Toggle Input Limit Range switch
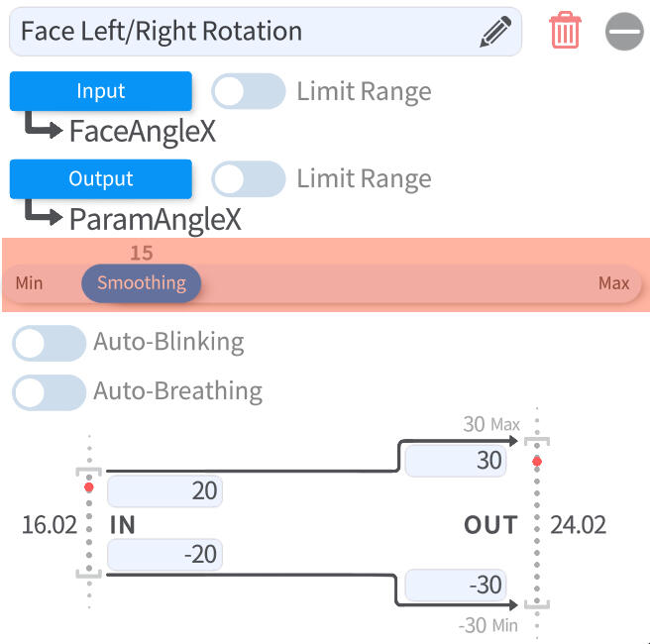This screenshot has width=650, height=644. click(x=248, y=92)
